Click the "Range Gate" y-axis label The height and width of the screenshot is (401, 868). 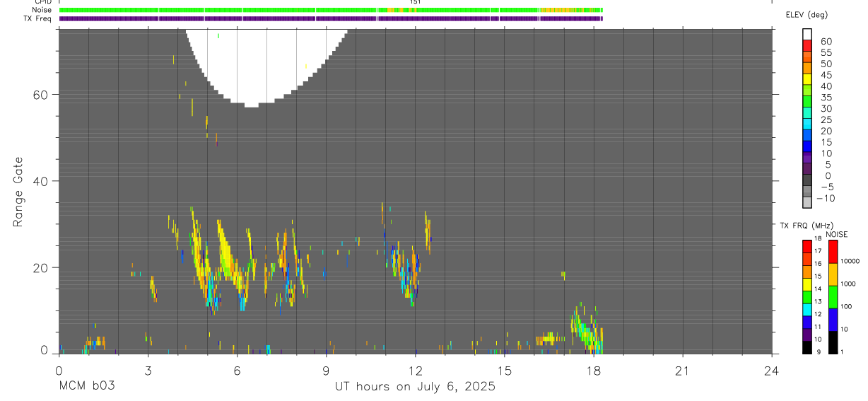[x=18, y=192]
